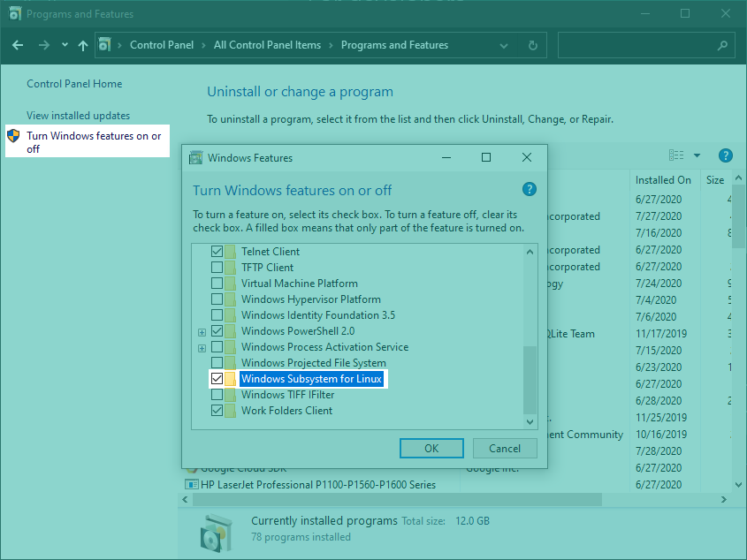The width and height of the screenshot is (747, 560).
Task: Uncheck the Work Folders Client checkbox
Action: pyautogui.click(x=217, y=410)
